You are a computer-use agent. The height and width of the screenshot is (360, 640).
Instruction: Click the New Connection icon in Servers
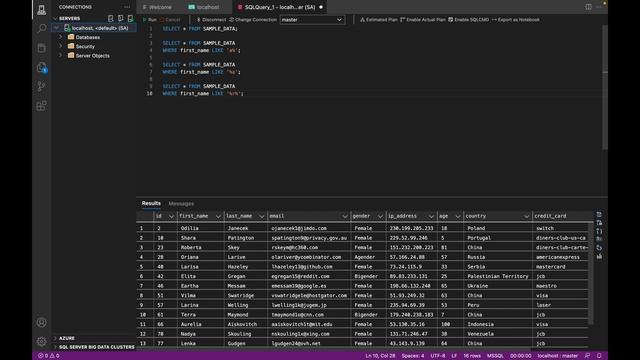pyautogui.click(x=111, y=18)
